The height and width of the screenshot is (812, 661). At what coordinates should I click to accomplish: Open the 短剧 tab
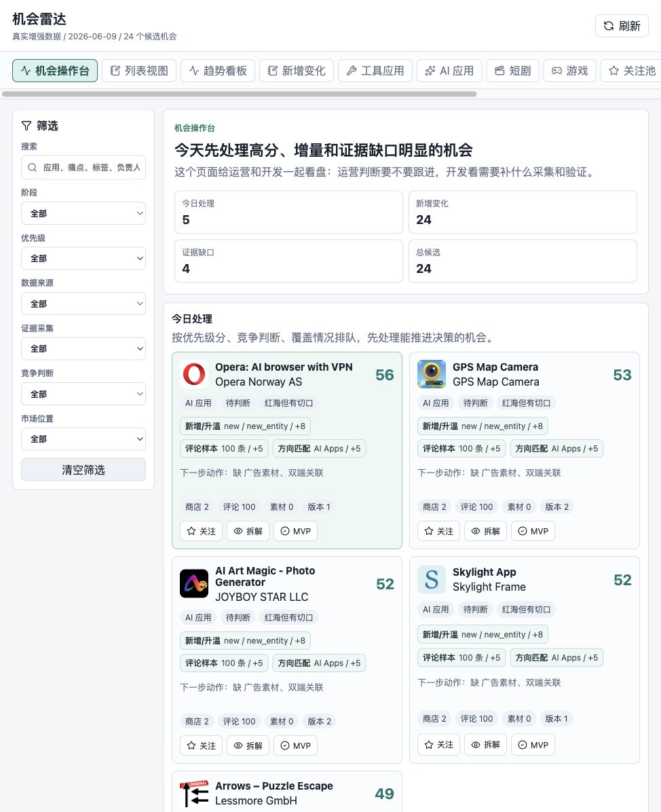click(x=513, y=71)
